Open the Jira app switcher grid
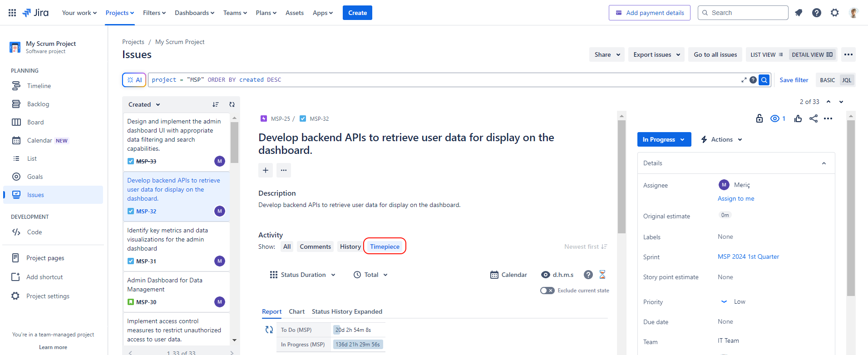Image resolution: width=868 pixels, height=355 pixels. point(12,13)
